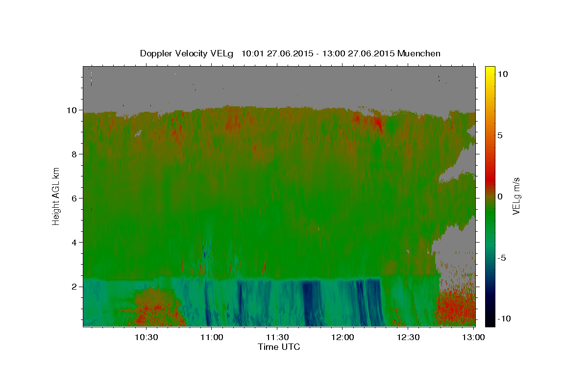
Task: Click the colorbar value 5
Action: click(x=499, y=135)
